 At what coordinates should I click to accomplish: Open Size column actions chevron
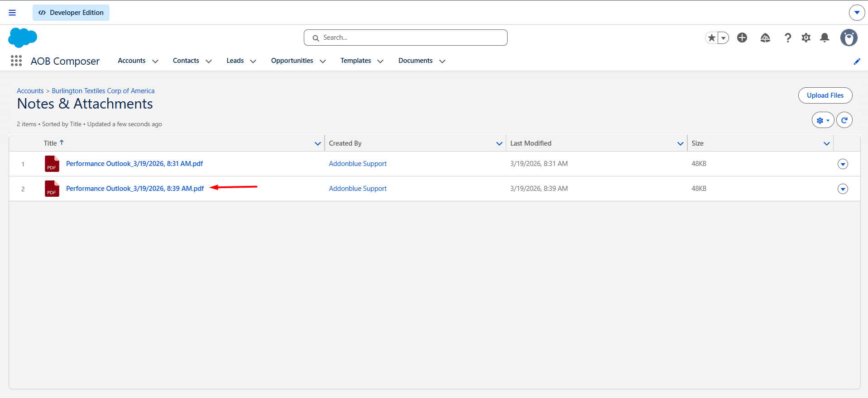827,143
